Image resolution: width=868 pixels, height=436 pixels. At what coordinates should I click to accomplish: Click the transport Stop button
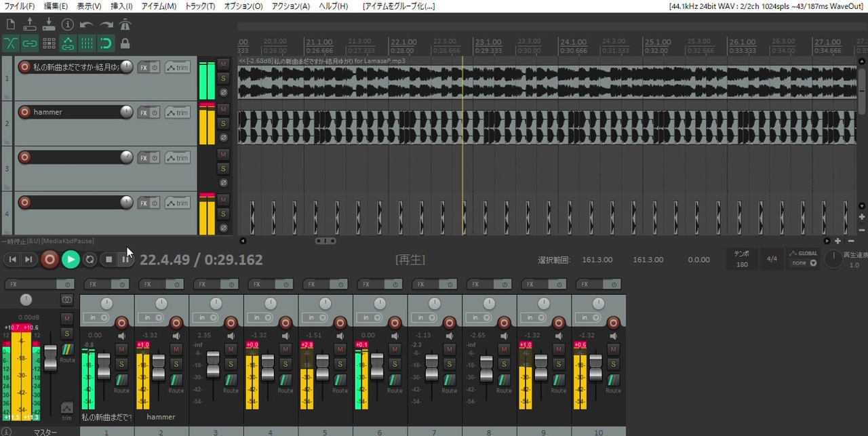click(x=108, y=259)
